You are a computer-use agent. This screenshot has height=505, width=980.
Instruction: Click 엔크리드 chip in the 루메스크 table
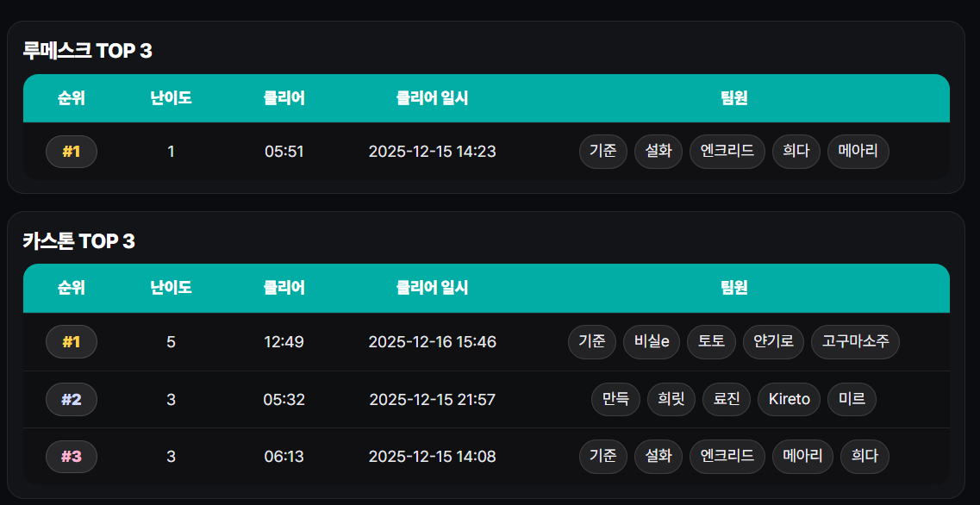727,153
